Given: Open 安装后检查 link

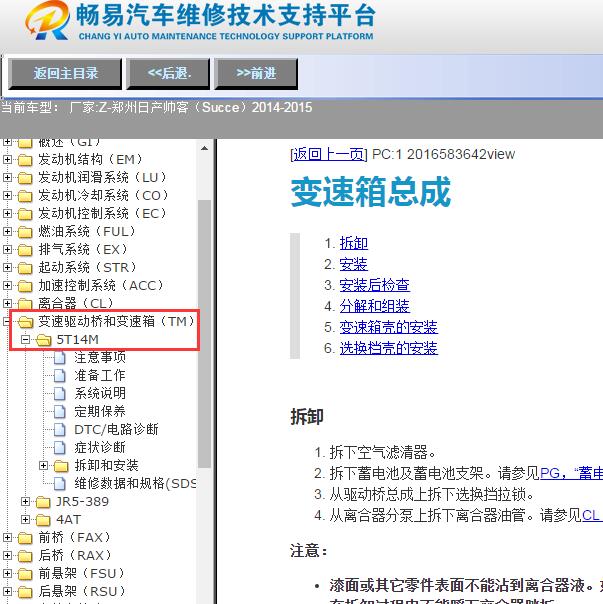Looking at the screenshot, I should click(x=375, y=285).
